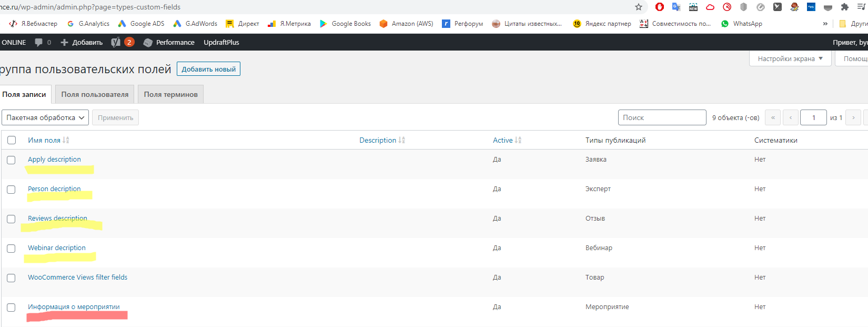This screenshot has height=327, width=868.
Task: Go to first page with « button
Action: pos(773,117)
